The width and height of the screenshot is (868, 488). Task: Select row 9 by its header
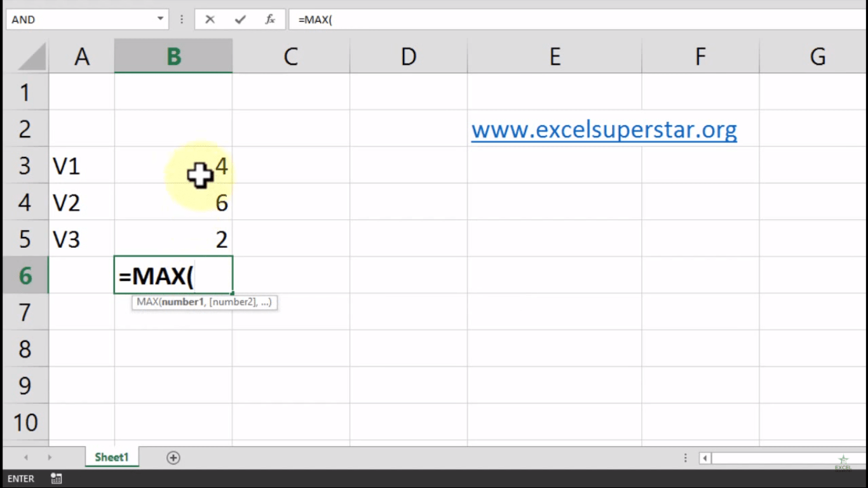[25, 385]
